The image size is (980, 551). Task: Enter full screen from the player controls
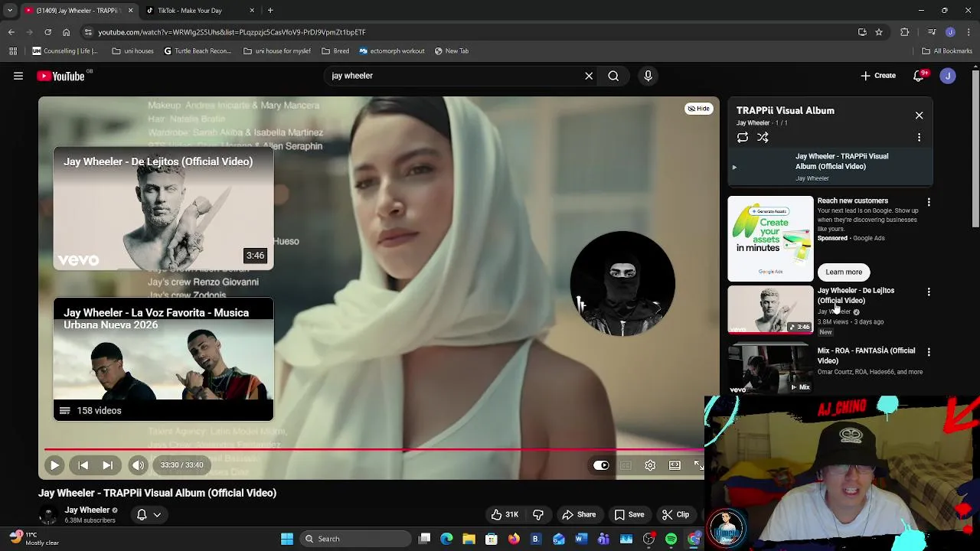tap(698, 465)
